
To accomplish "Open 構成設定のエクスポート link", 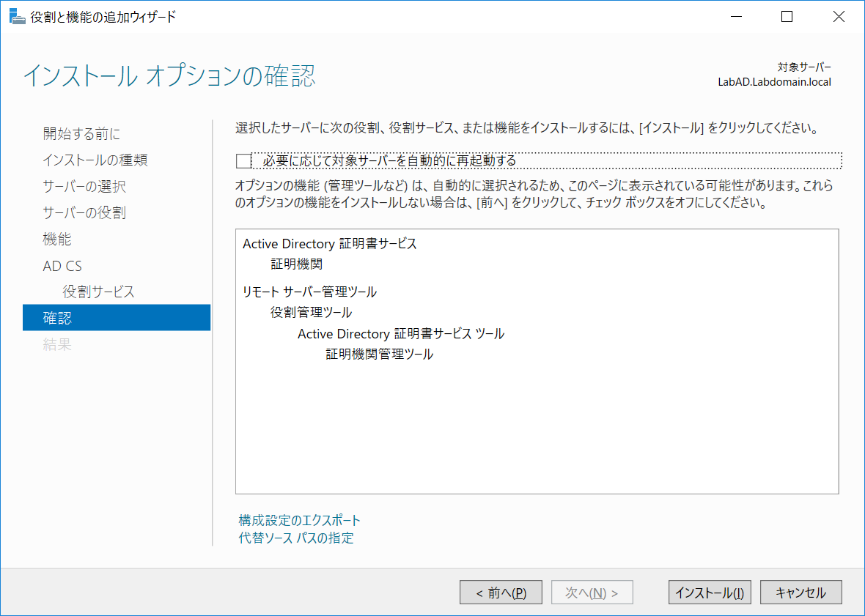I will [x=297, y=520].
